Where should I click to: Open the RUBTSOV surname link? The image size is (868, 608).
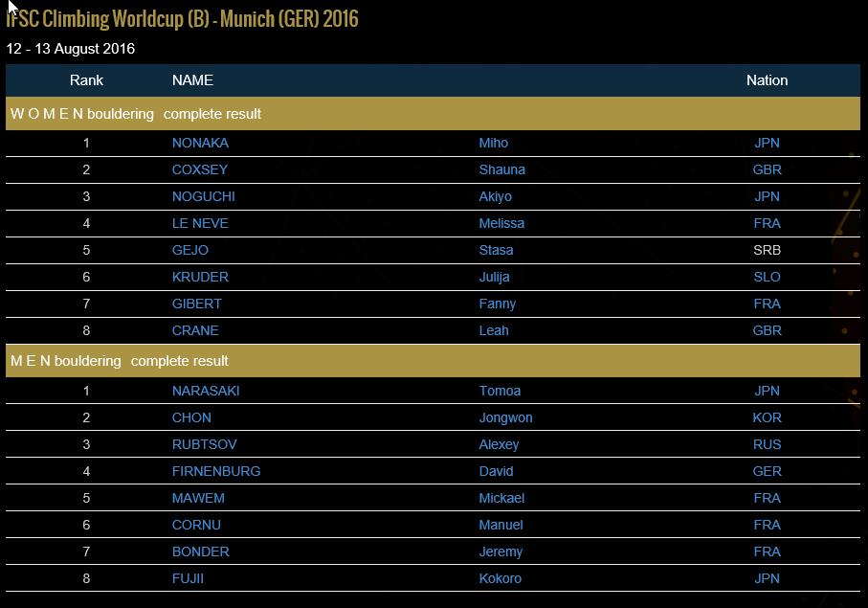tap(204, 444)
